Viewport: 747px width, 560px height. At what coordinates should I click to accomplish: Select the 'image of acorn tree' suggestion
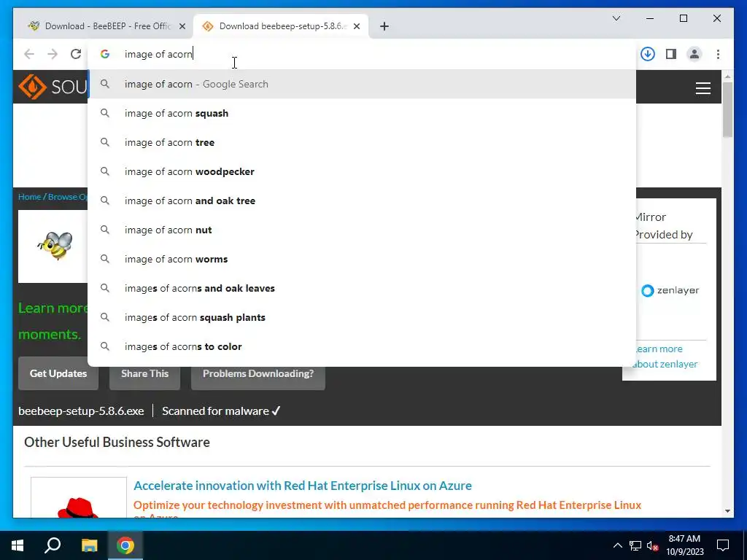pyautogui.click(x=362, y=142)
